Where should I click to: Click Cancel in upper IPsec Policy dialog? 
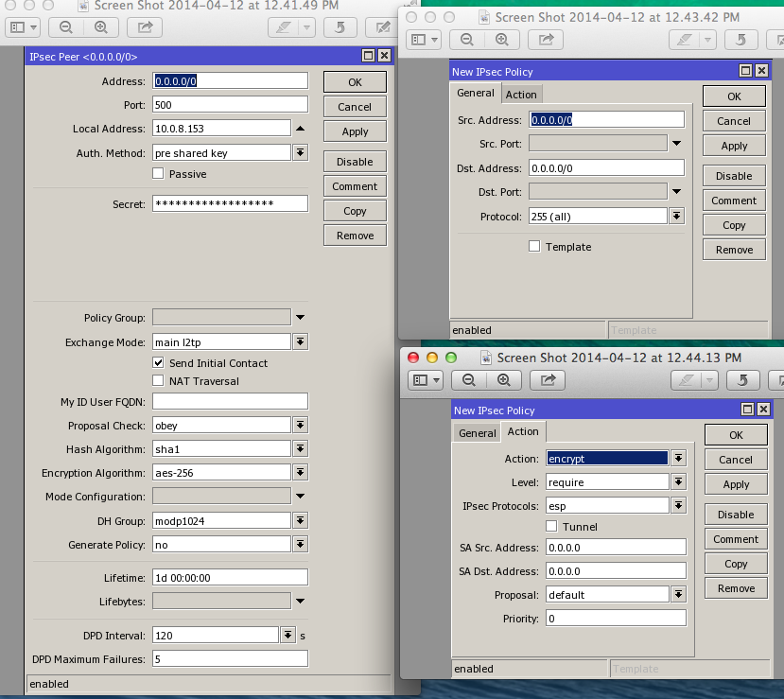[734, 121]
